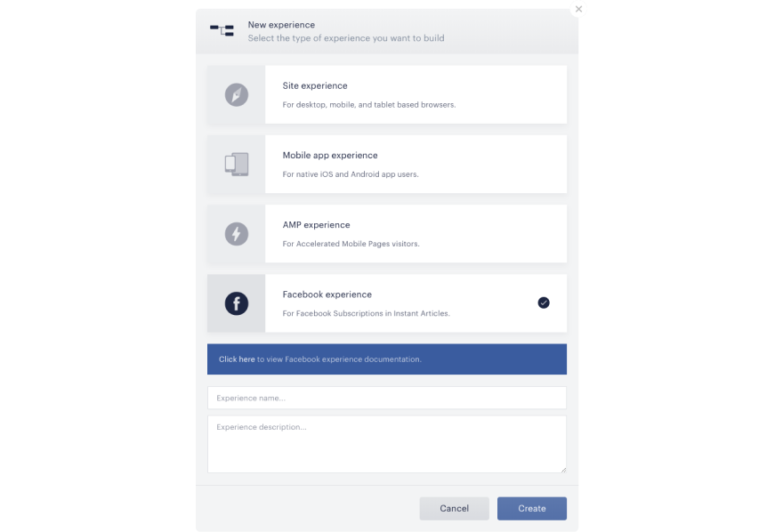This screenshot has height=532, width=783.
Task: Select Facebook experience title text
Action: [x=327, y=294]
